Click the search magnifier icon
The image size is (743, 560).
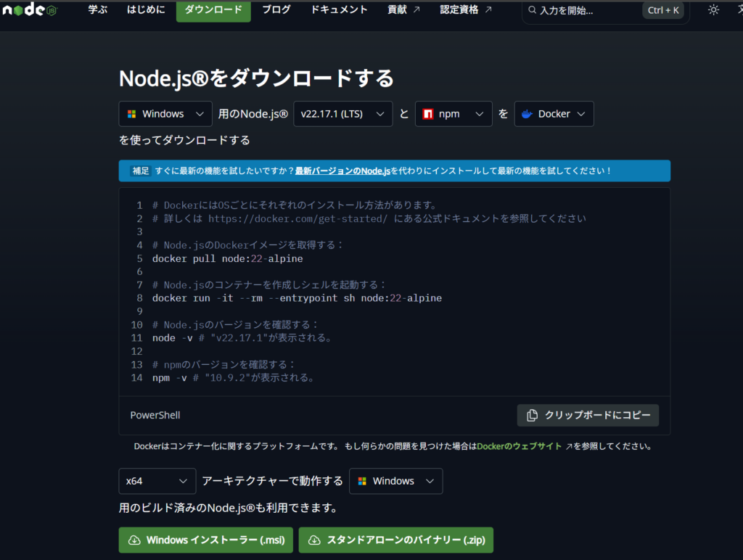coord(532,10)
